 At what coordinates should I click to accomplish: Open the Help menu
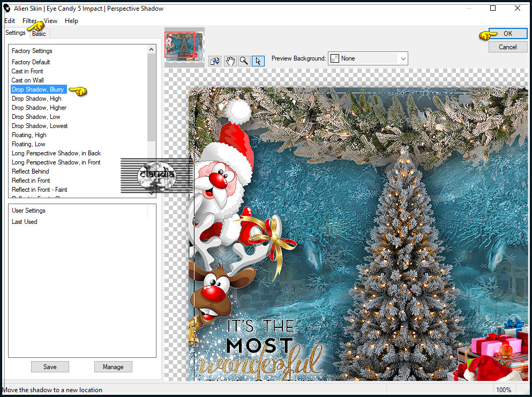pyautogui.click(x=71, y=21)
